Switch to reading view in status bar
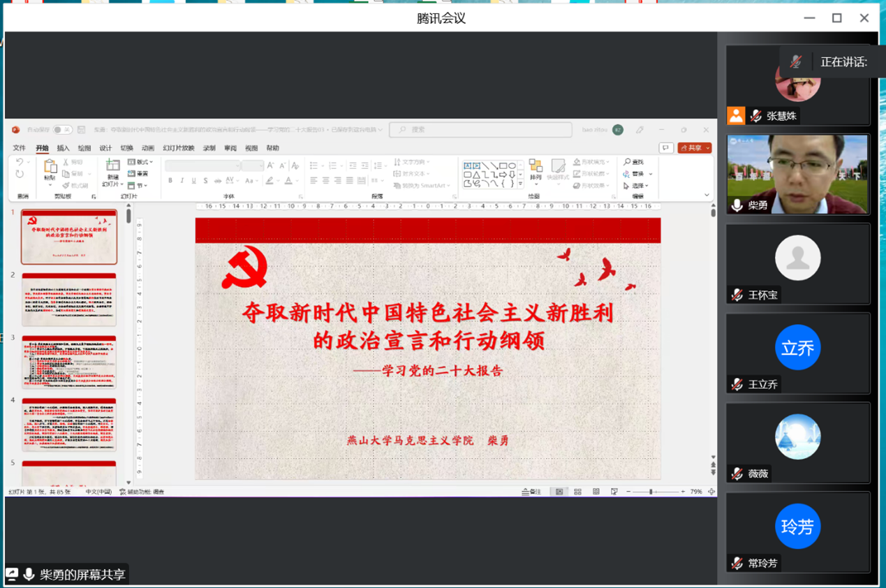Viewport: 886px width, 588px height. tap(596, 492)
